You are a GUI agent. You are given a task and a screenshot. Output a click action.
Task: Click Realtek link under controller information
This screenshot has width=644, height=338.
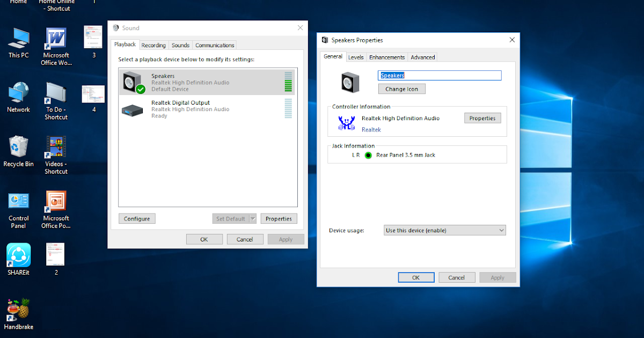pyautogui.click(x=371, y=130)
